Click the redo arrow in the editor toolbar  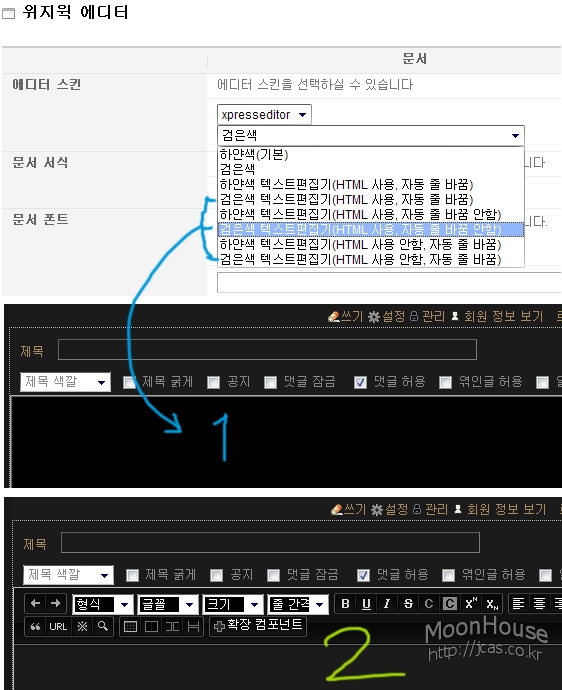tap(55, 603)
